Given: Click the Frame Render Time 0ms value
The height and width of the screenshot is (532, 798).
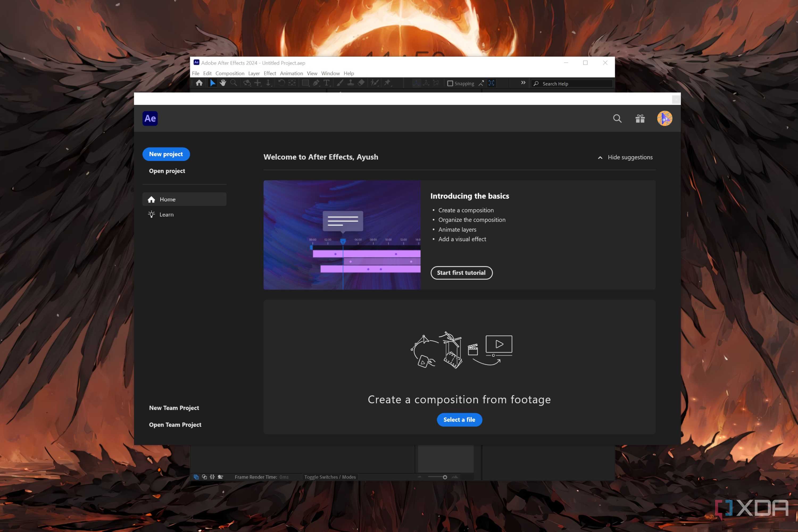Looking at the screenshot, I should (284, 477).
